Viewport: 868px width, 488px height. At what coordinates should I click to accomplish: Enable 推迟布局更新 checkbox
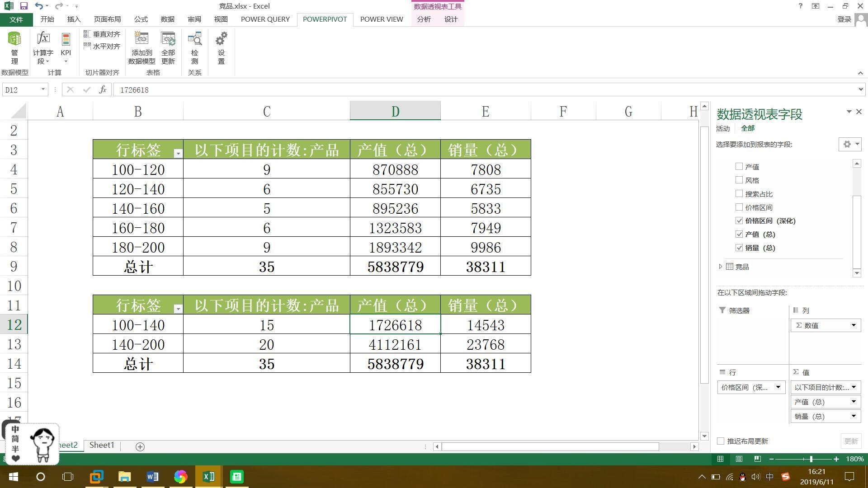[721, 441]
